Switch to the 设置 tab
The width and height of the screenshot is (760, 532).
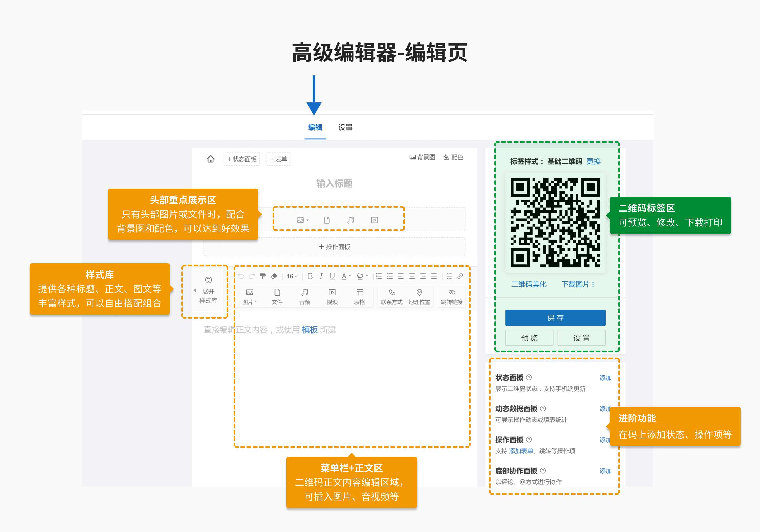pyautogui.click(x=345, y=127)
